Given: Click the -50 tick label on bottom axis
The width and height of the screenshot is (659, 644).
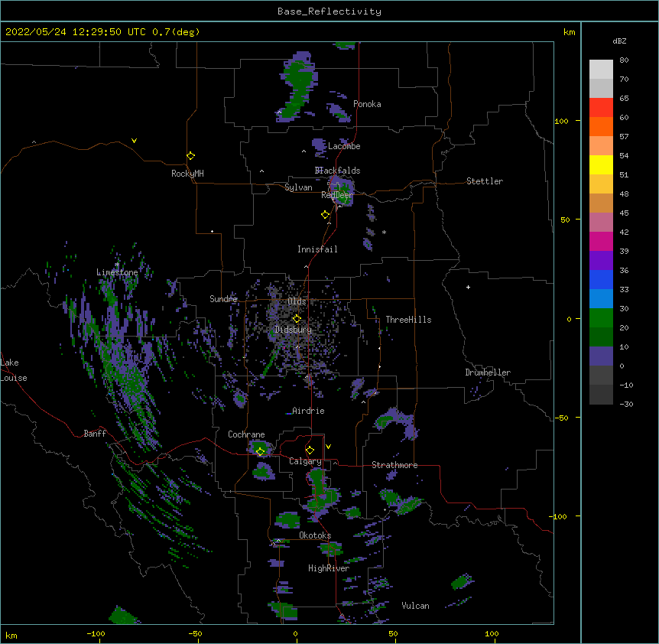Looking at the screenshot, I should point(195,633).
